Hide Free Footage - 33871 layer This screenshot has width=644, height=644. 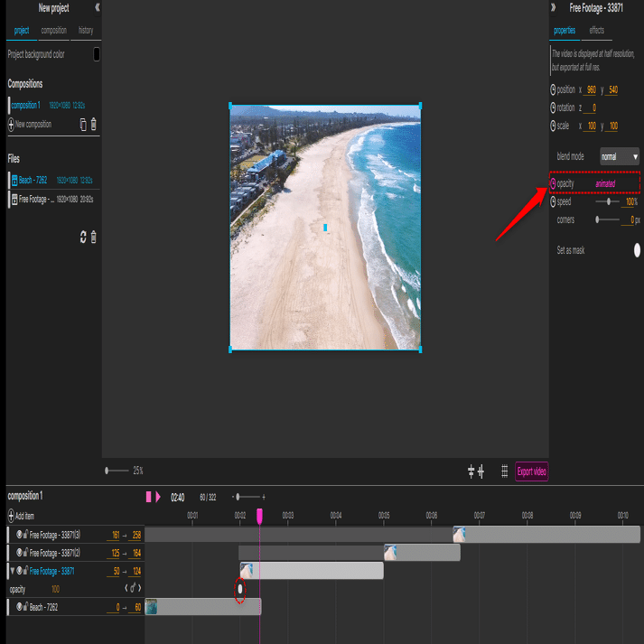(x=19, y=571)
